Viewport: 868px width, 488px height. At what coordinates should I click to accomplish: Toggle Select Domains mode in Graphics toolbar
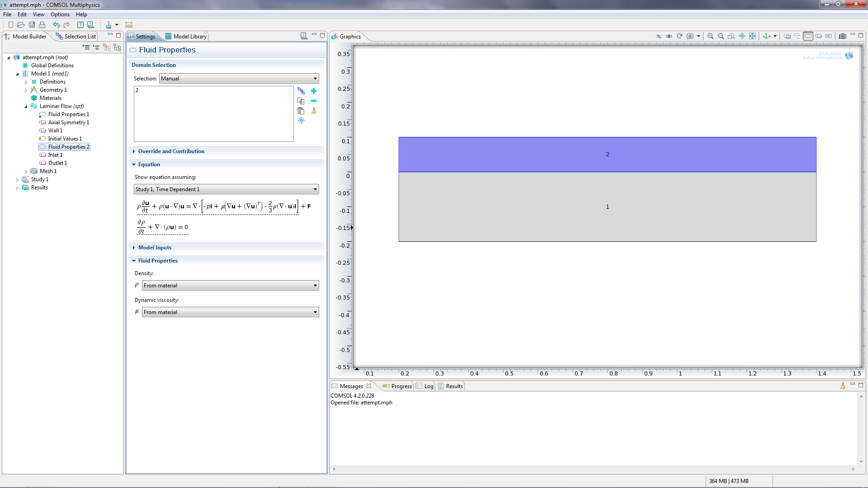coord(808,36)
